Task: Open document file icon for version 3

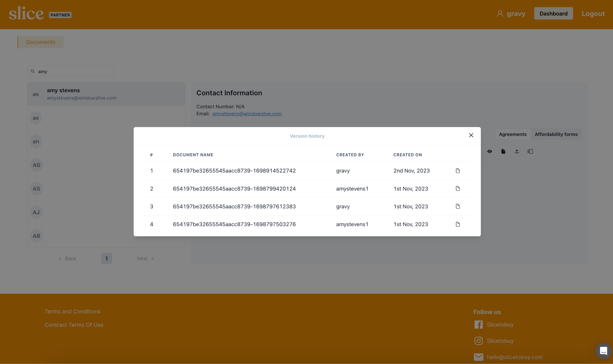Action: click(458, 206)
